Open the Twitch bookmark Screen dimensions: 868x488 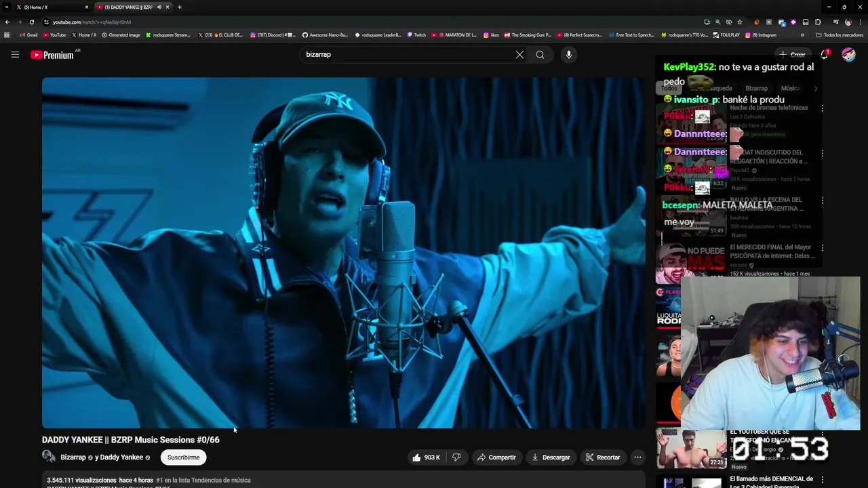coord(416,35)
